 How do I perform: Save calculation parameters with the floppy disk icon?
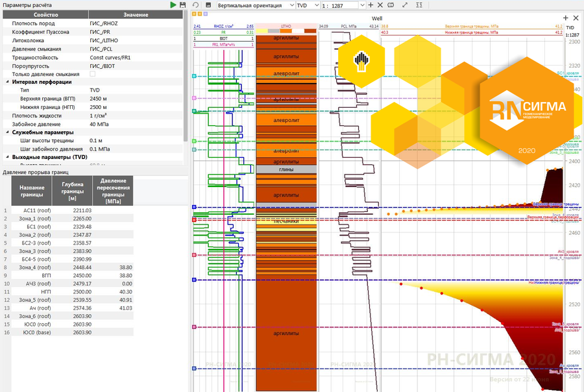(x=183, y=5)
